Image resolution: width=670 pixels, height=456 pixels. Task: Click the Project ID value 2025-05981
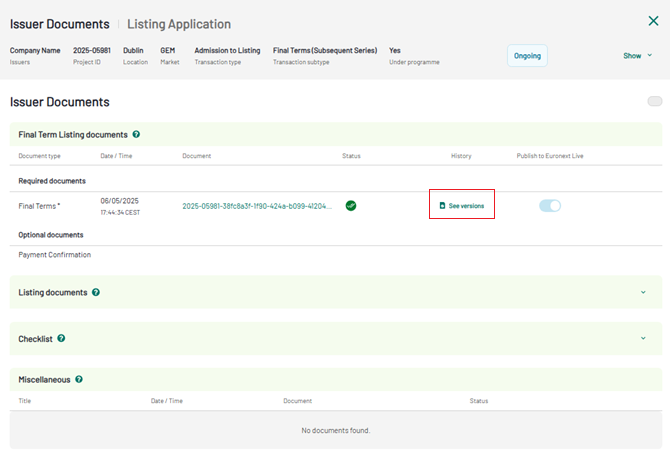pos(92,50)
